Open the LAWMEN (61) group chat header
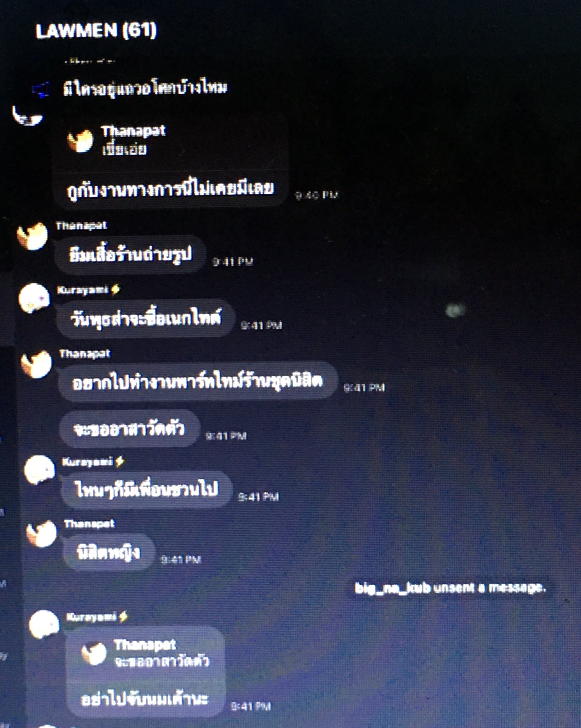581x728 pixels. pos(96,30)
